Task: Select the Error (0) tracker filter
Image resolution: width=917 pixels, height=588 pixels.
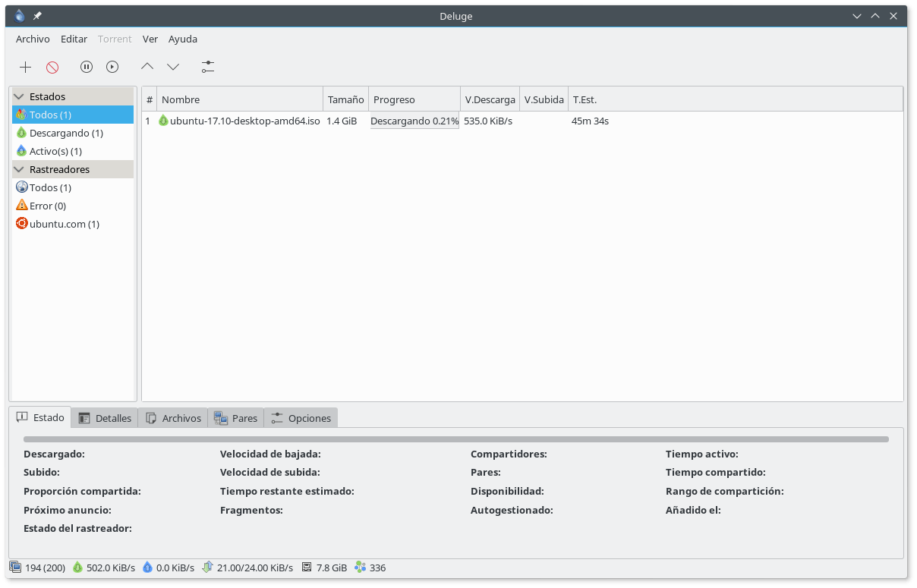Action: tap(73, 206)
